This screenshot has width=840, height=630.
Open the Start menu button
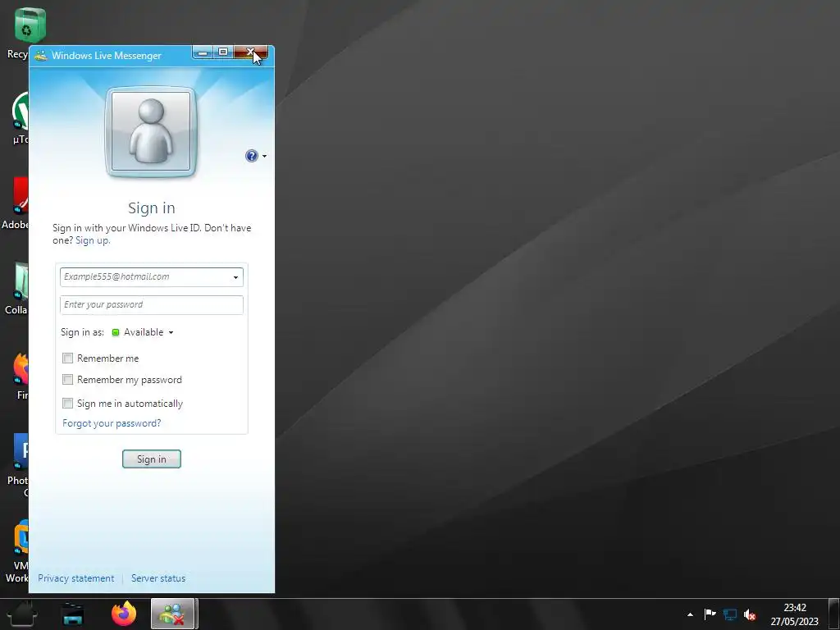click(22, 614)
